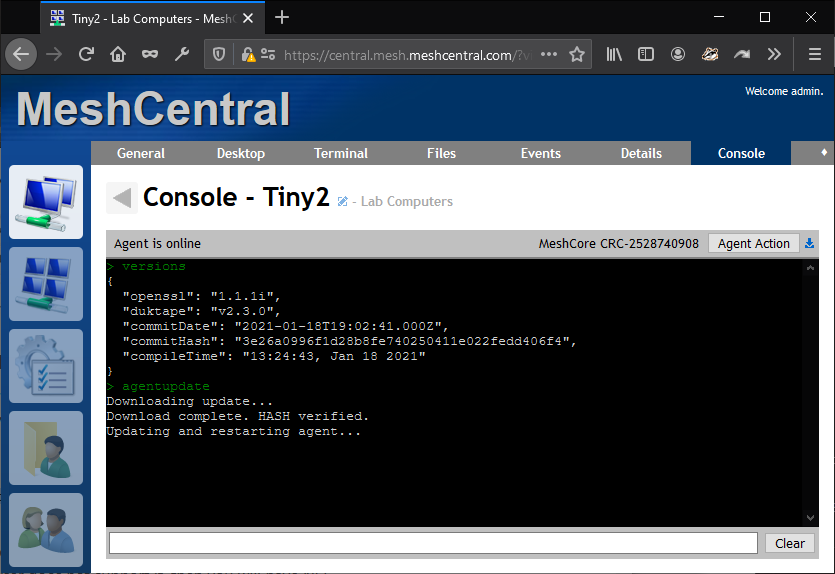Viewport: 835px width, 574px height.
Task: Click the 'versions' command line
Action: click(x=146, y=266)
